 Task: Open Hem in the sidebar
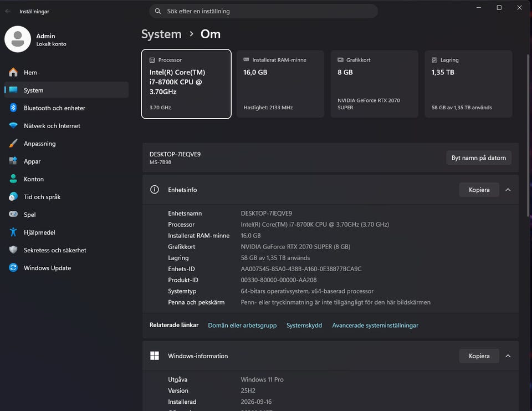tap(66, 72)
